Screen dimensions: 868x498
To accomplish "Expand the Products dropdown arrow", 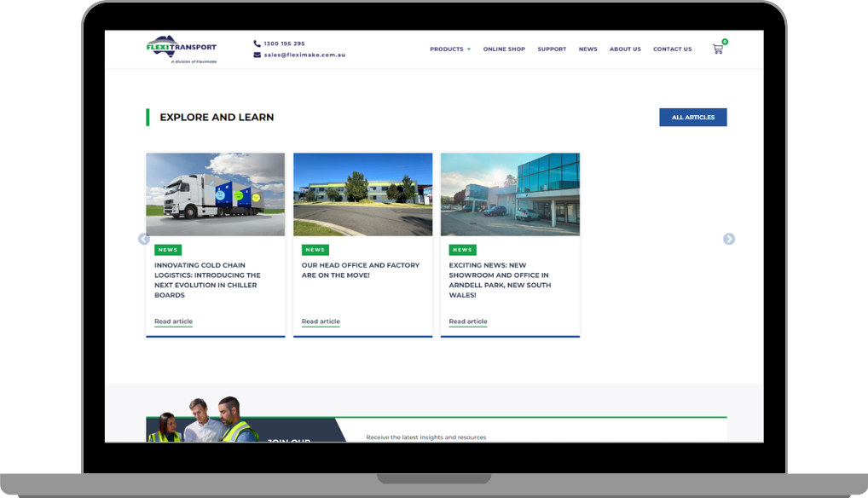I will 469,49.
